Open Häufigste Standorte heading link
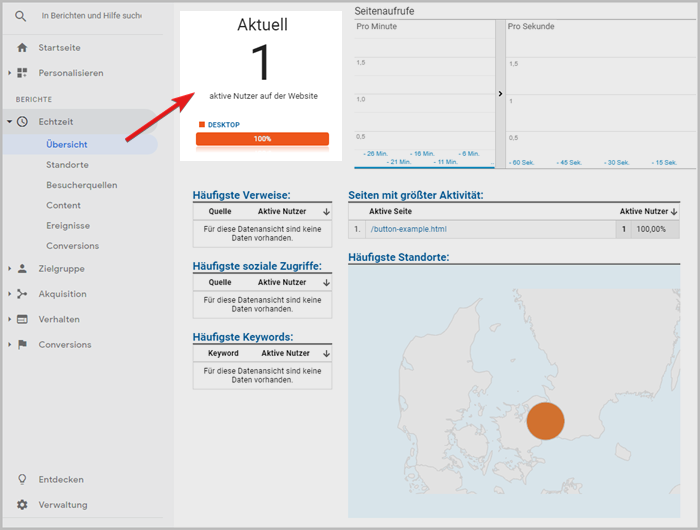700x530 pixels. point(399,257)
